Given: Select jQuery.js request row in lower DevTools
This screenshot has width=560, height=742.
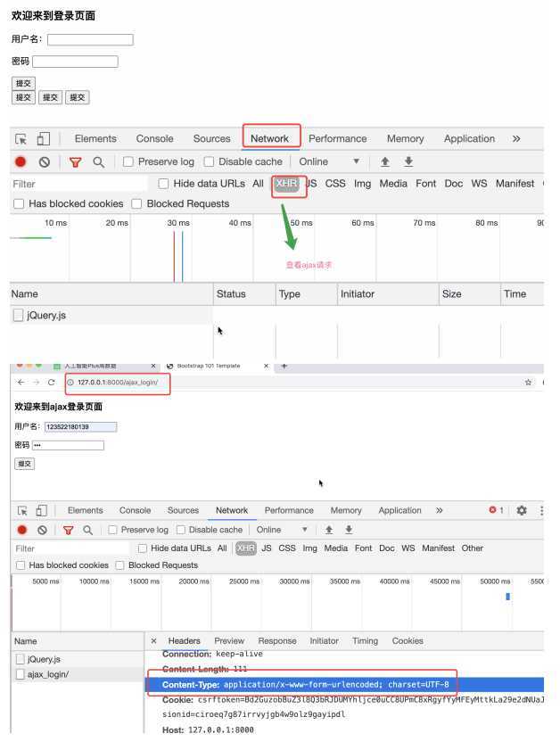Looking at the screenshot, I should pos(78,659).
